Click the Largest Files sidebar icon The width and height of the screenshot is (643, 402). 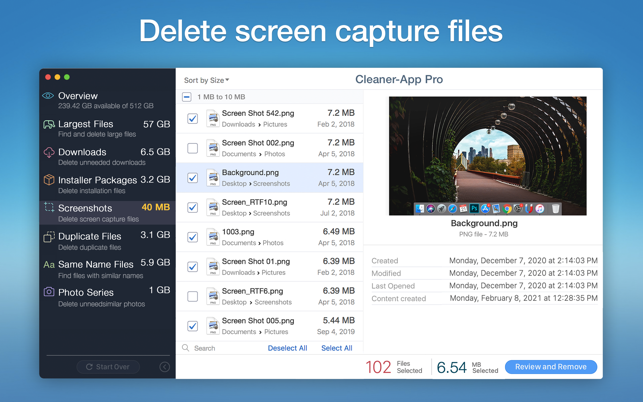coord(49,124)
